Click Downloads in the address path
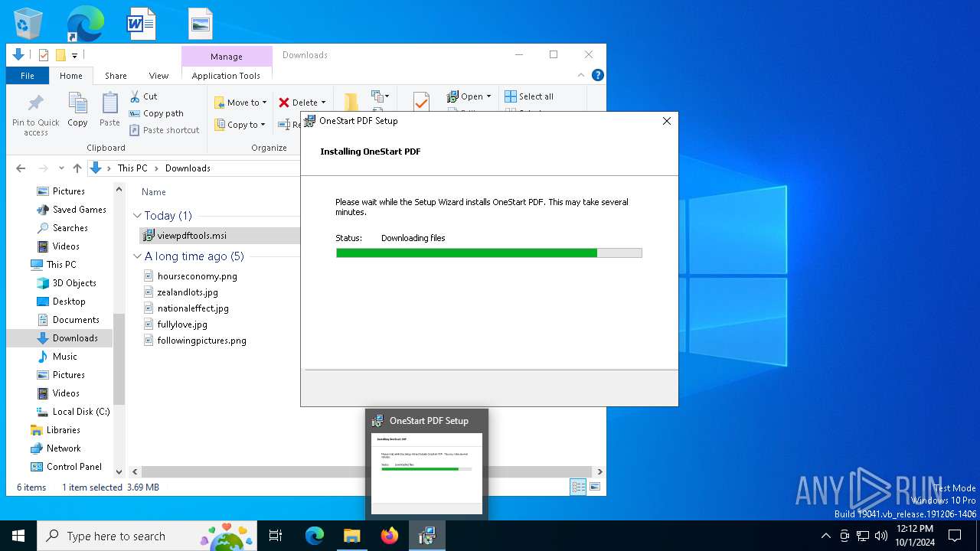This screenshot has height=551, width=980. pos(188,168)
